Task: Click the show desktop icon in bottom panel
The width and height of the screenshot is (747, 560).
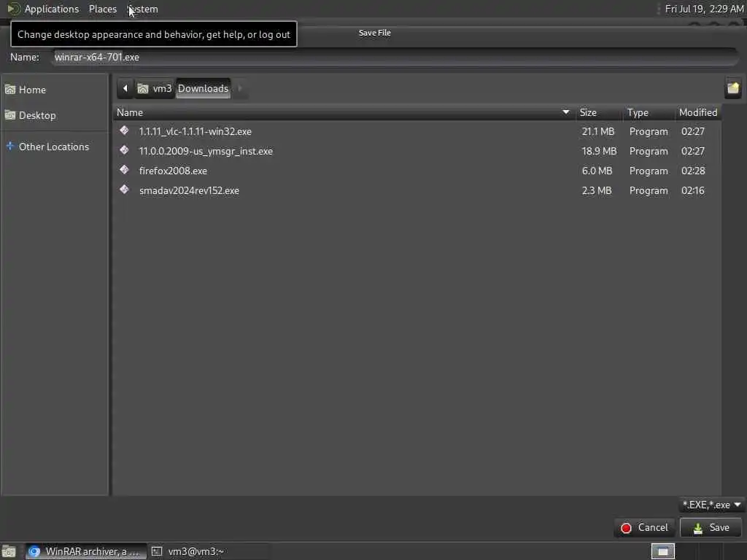Action: click(x=9, y=551)
